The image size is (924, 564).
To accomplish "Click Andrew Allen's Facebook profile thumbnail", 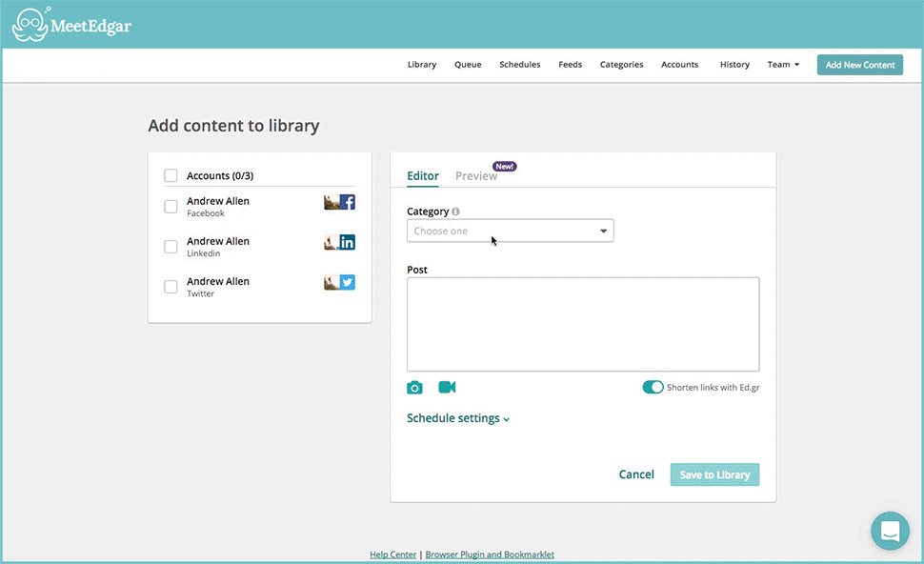I will (x=331, y=201).
